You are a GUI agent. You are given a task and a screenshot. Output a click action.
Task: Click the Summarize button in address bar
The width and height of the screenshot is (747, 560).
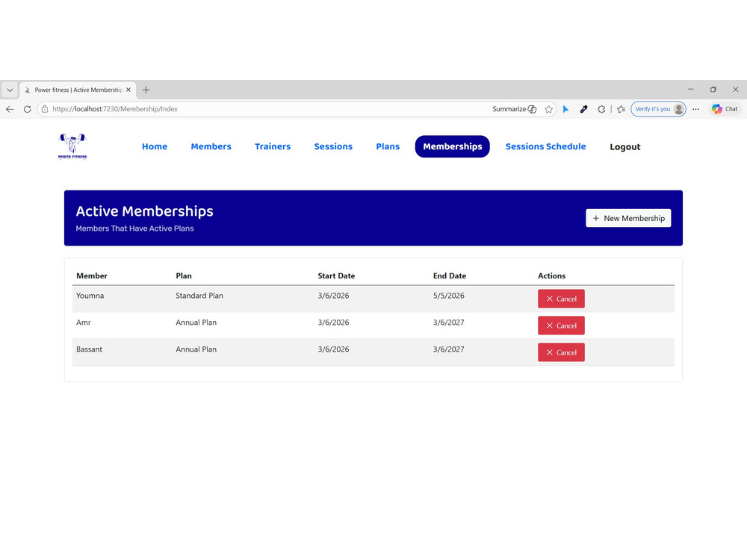tap(514, 109)
